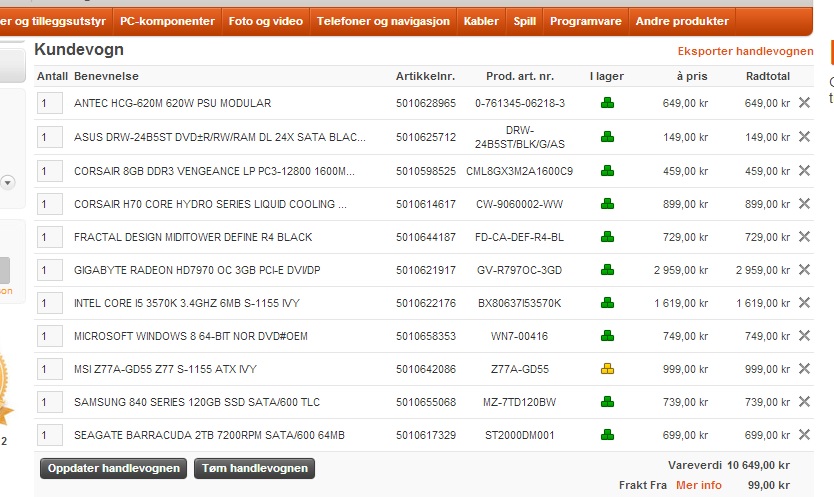Viewport: 834px width, 497px height.
Task: Remove MICROSOFT WINDOWS 8 64-BIT item
Action: (804, 336)
